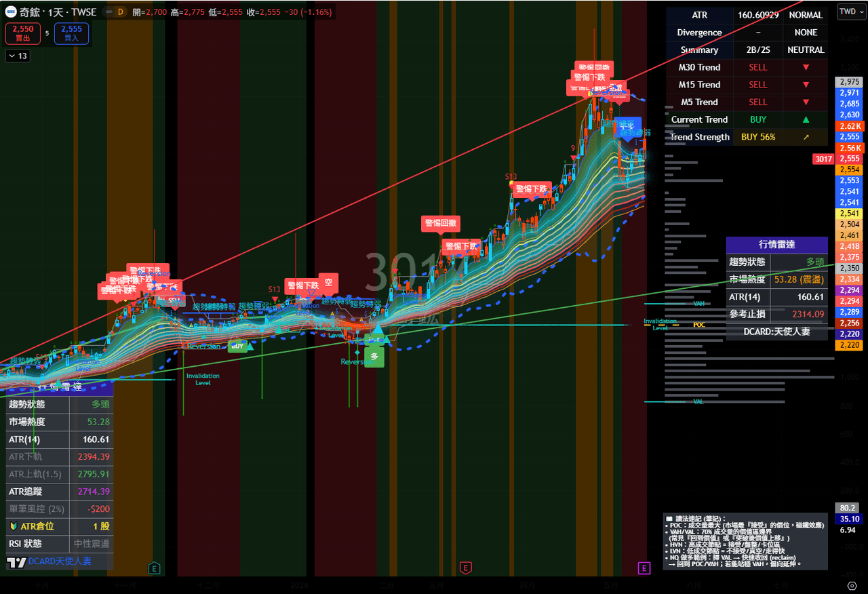Click the dark red 2,256 price label
Screen dimensions: 868x594
coord(849,323)
